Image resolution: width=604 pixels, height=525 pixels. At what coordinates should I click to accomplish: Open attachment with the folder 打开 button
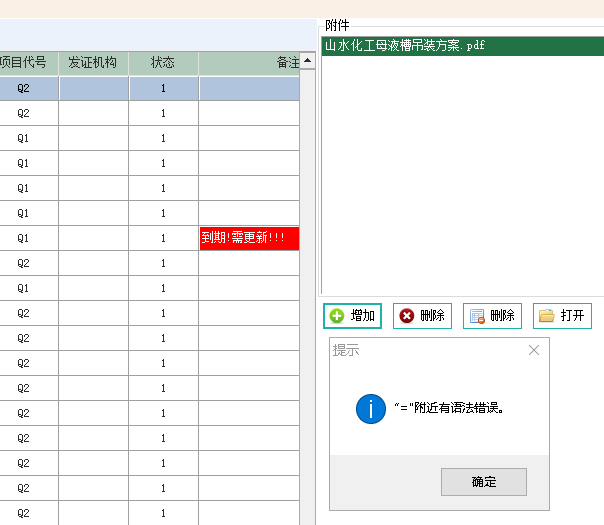click(x=562, y=316)
